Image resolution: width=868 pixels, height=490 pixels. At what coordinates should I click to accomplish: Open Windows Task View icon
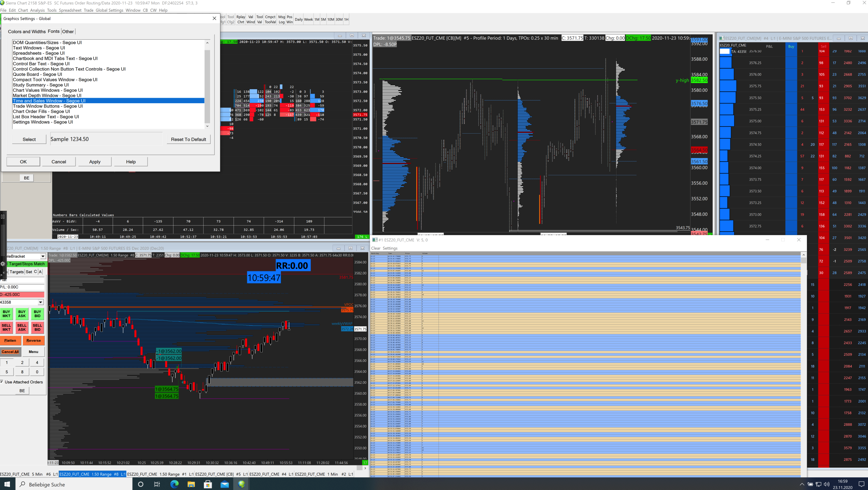[157, 484]
